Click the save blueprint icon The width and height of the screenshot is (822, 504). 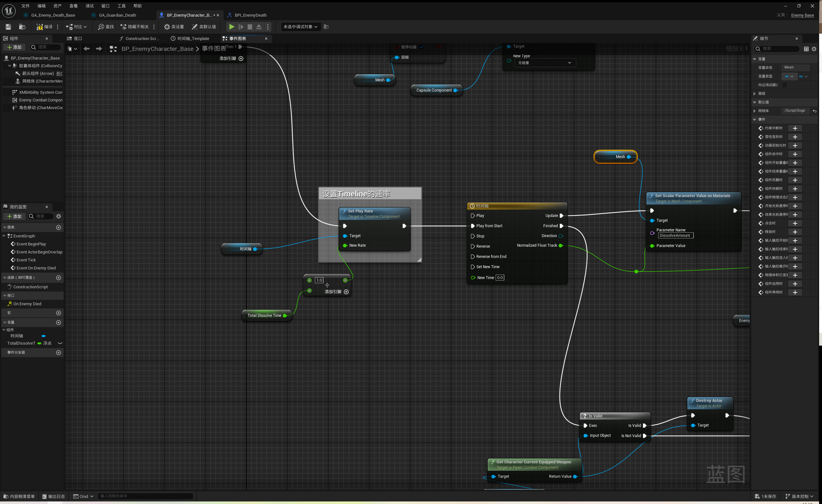point(8,27)
